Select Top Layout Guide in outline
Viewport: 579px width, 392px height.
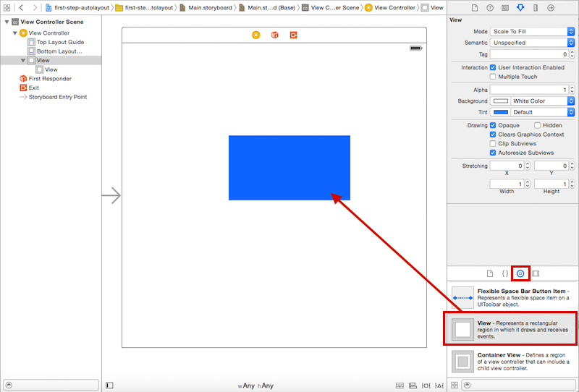click(56, 42)
